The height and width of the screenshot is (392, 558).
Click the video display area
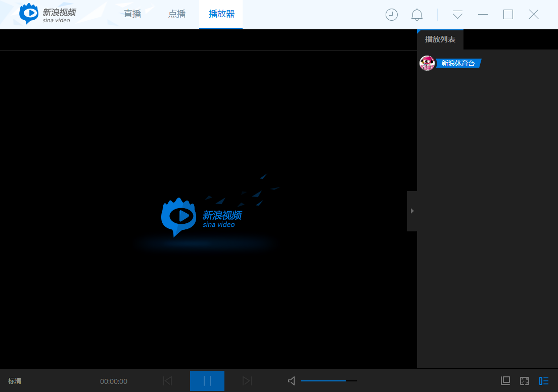208,209
